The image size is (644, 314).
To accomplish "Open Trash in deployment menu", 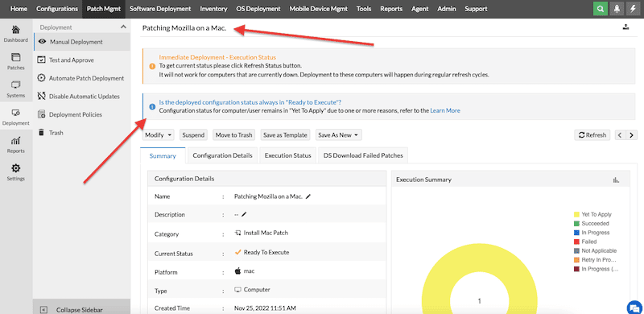I will tap(56, 133).
